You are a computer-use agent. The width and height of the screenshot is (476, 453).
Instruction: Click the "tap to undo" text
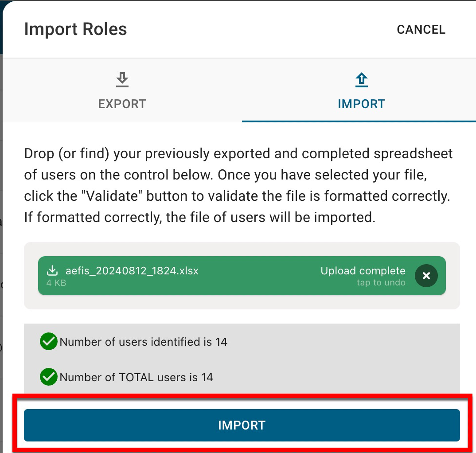[x=381, y=283]
